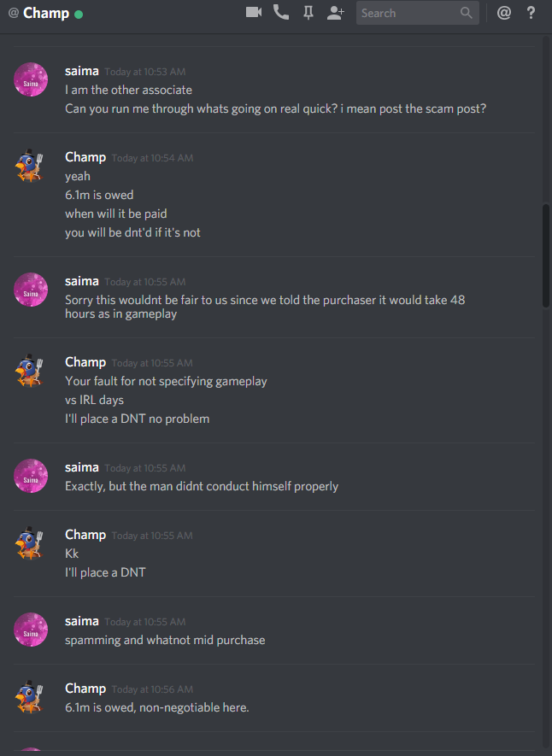Open Champ's avatar beside 'Kk' message
This screenshot has height=756, width=552.
31,543
